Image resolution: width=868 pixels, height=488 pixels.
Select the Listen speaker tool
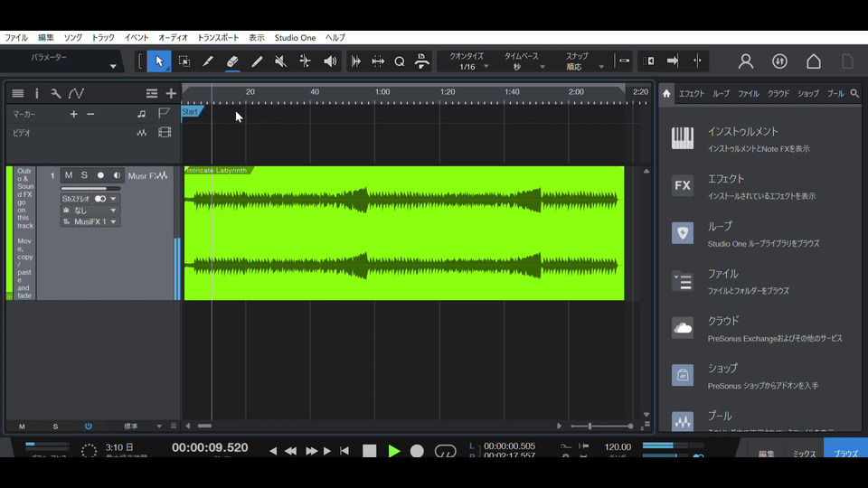[x=330, y=61]
